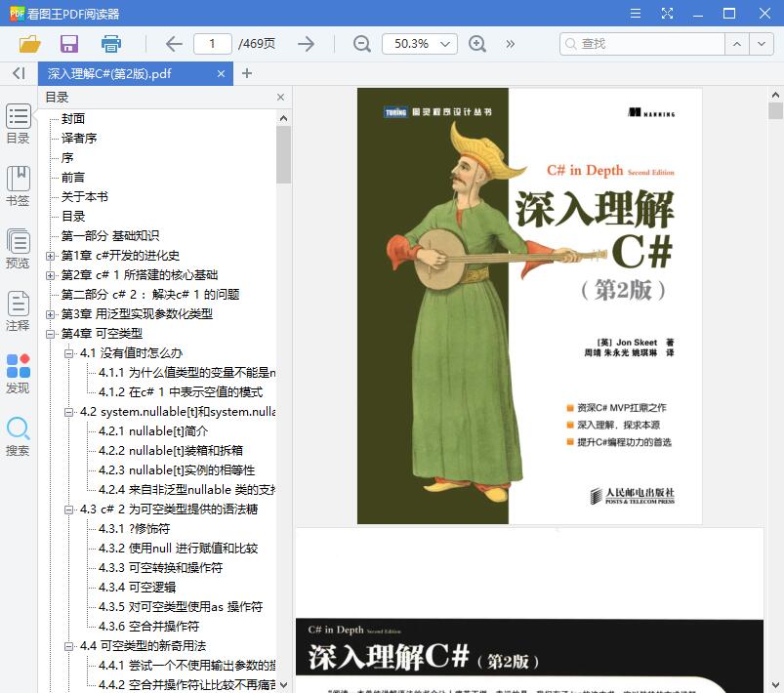Close the 深入理解C#(第2版).pdf tab
The image size is (784, 693).
pos(221,74)
